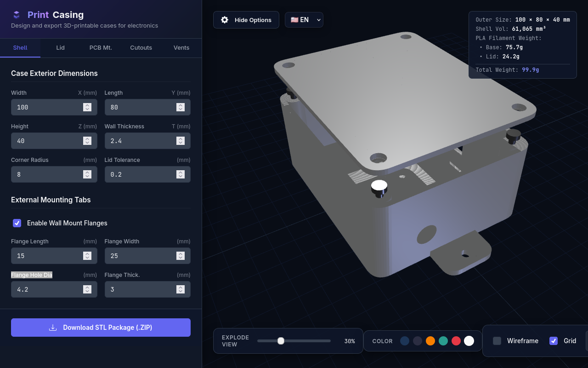Open the Cutouts tab
This screenshot has height=368, width=588.
(x=141, y=48)
